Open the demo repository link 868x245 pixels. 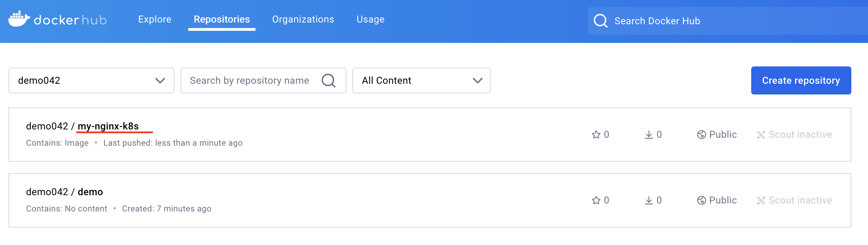tap(90, 192)
